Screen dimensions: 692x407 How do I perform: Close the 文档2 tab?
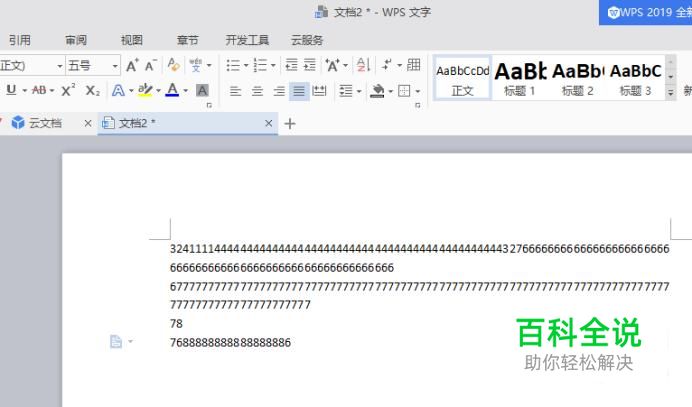click(x=268, y=123)
